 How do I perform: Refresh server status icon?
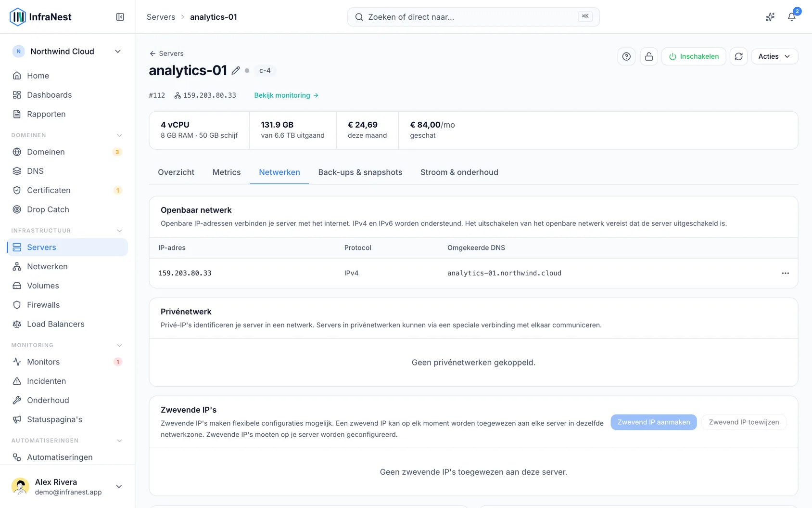click(x=738, y=56)
